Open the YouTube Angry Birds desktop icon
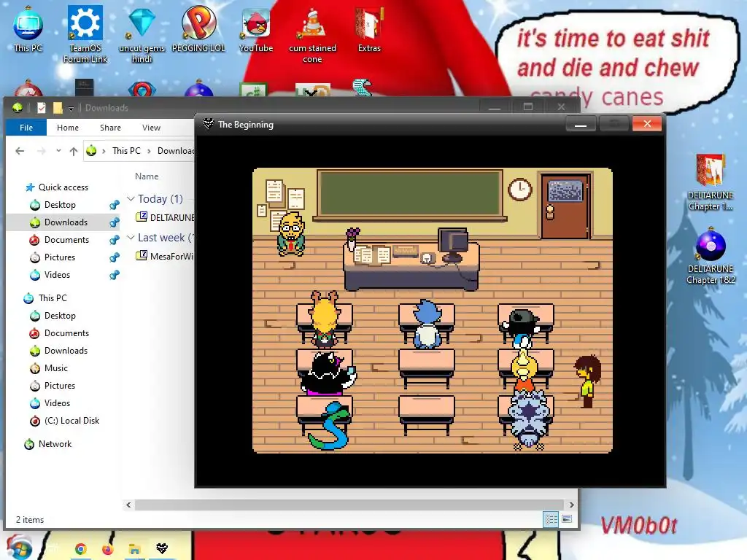The height and width of the screenshot is (560, 747). (x=256, y=29)
